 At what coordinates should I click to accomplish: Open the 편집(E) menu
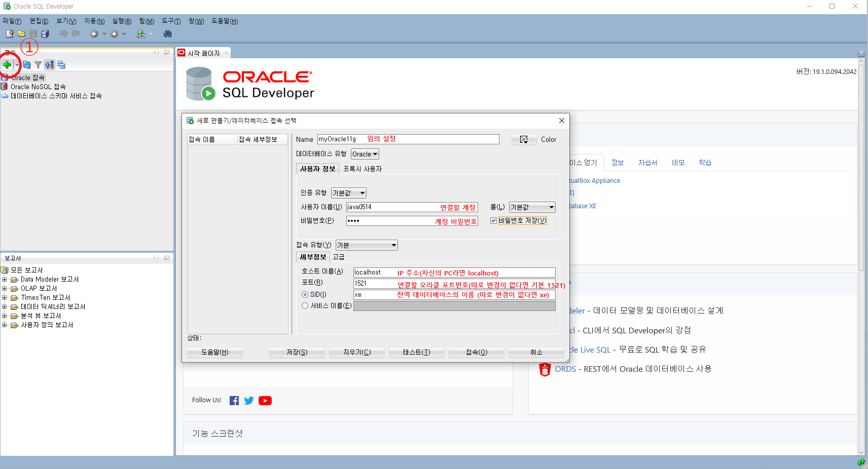(x=39, y=21)
